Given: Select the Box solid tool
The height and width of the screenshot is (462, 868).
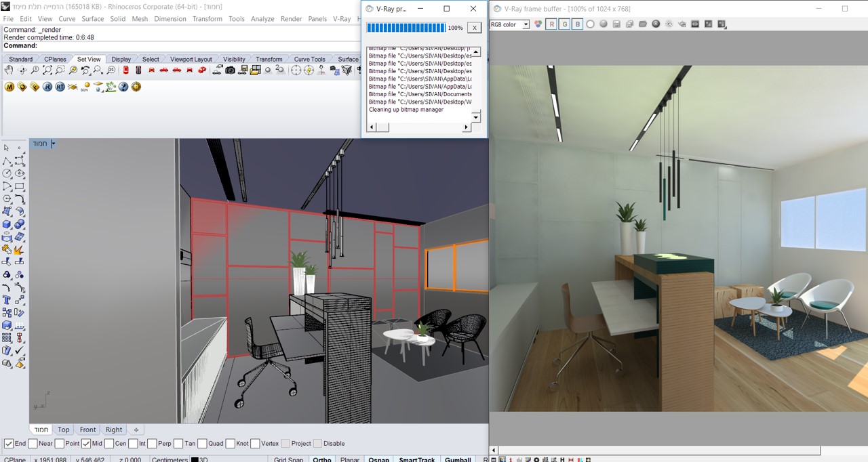Looking at the screenshot, I should [x=6, y=223].
